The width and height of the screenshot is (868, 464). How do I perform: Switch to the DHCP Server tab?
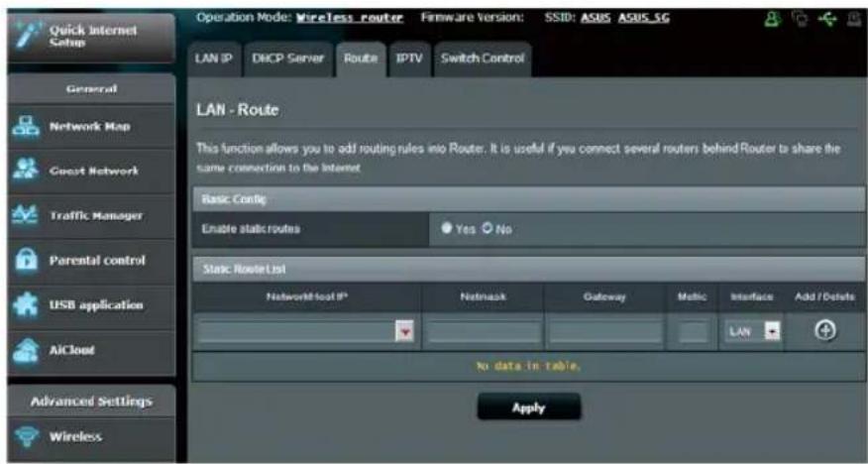(288, 58)
